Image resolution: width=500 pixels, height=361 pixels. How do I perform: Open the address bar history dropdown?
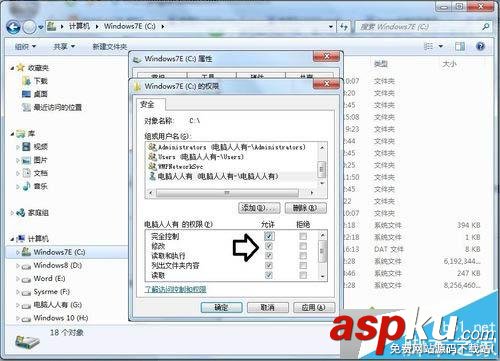click(x=331, y=26)
